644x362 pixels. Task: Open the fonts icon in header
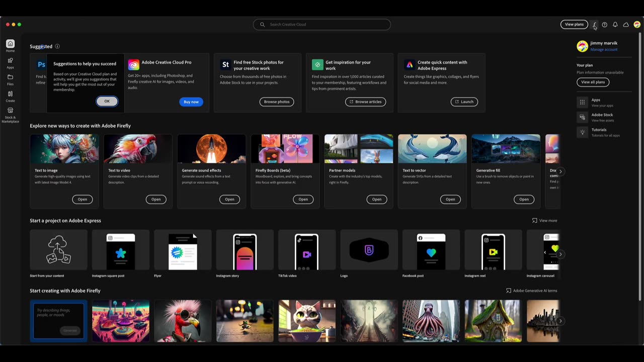tap(594, 24)
